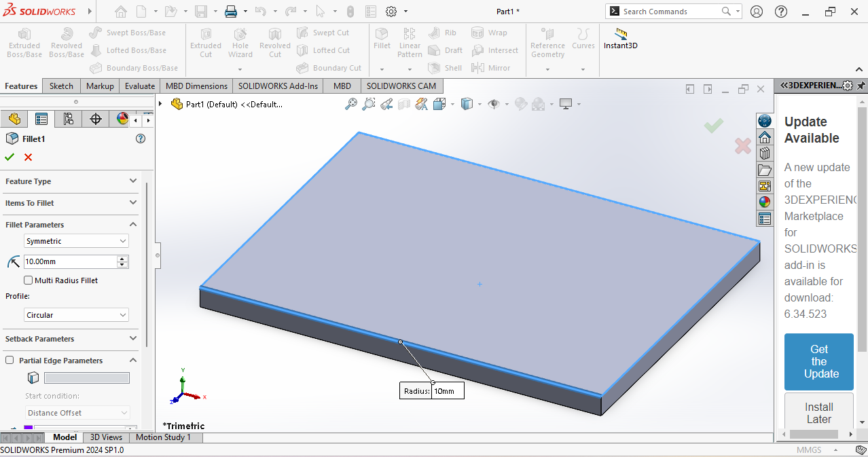This screenshot has height=457, width=868.
Task: Open Symmetric fillet method dropdown
Action: coord(76,241)
